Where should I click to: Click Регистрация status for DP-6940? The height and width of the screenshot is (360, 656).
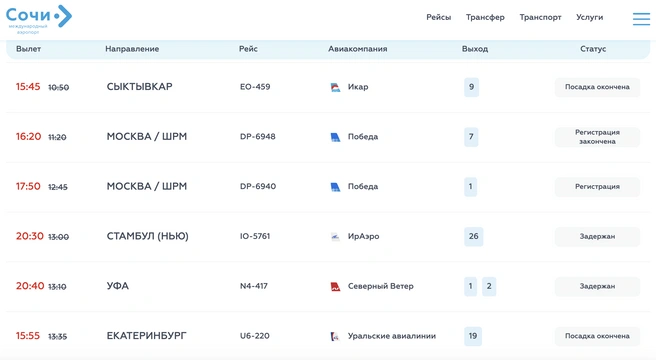[597, 187]
